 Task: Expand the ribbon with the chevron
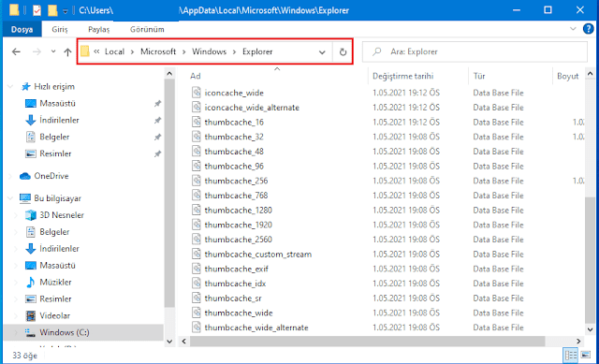click(573, 29)
